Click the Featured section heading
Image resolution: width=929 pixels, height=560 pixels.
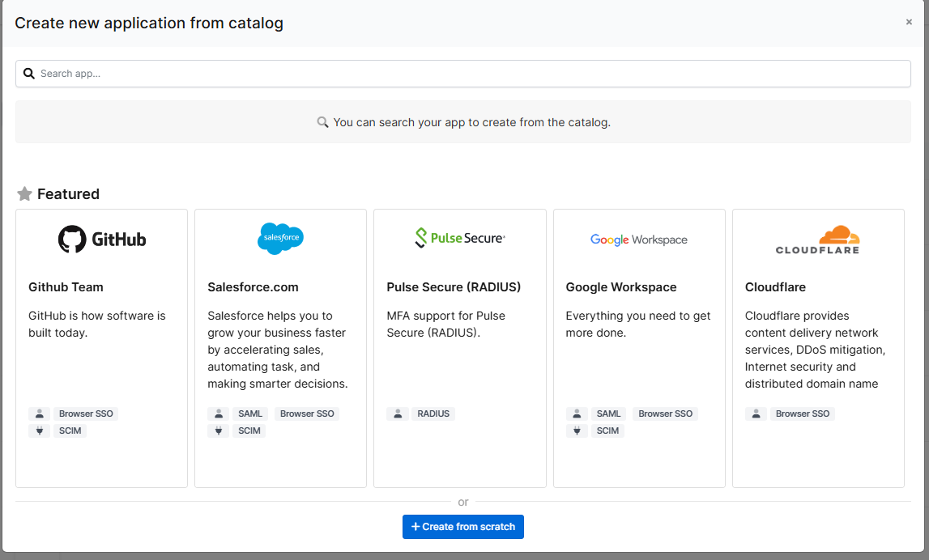point(68,194)
